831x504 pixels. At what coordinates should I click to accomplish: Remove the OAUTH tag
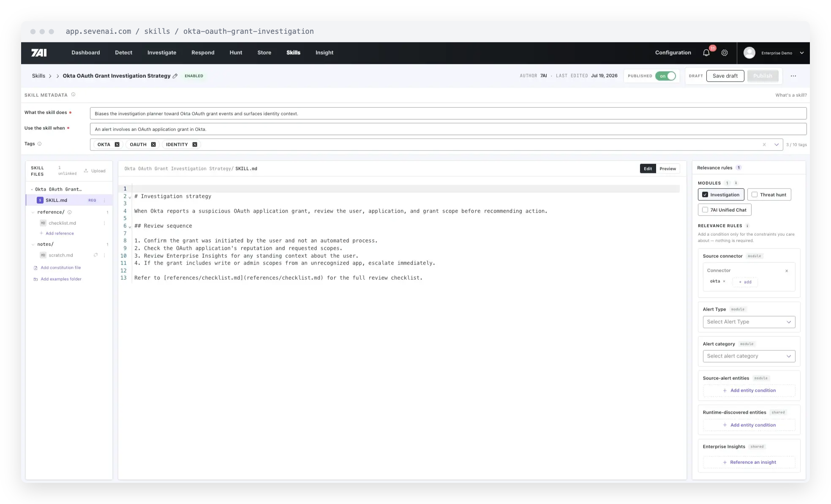click(153, 144)
